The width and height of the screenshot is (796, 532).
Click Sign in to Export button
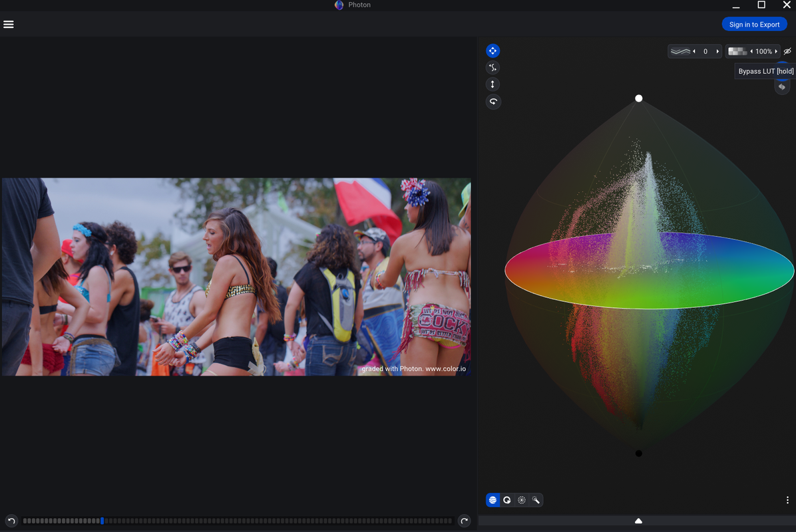pyautogui.click(x=754, y=25)
